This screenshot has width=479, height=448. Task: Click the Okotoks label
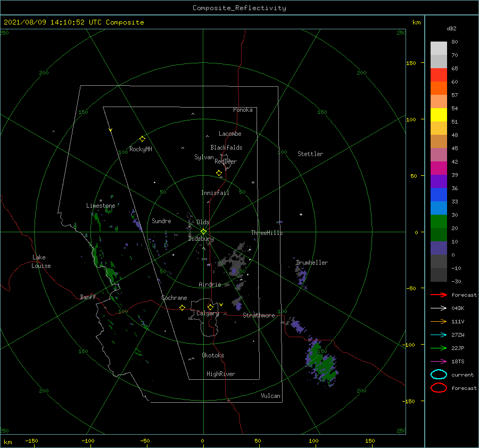(x=213, y=355)
